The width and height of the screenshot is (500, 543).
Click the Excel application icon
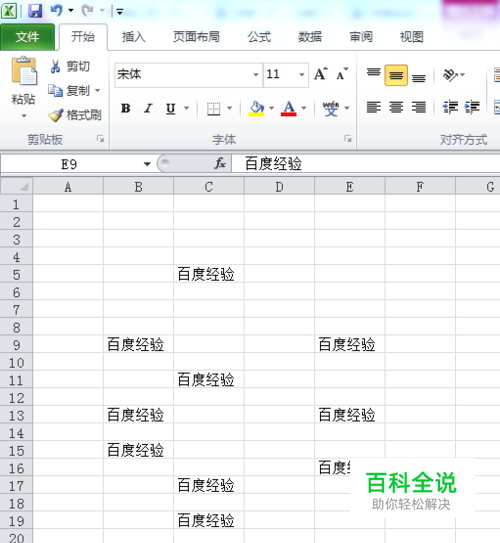(x=9, y=11)
